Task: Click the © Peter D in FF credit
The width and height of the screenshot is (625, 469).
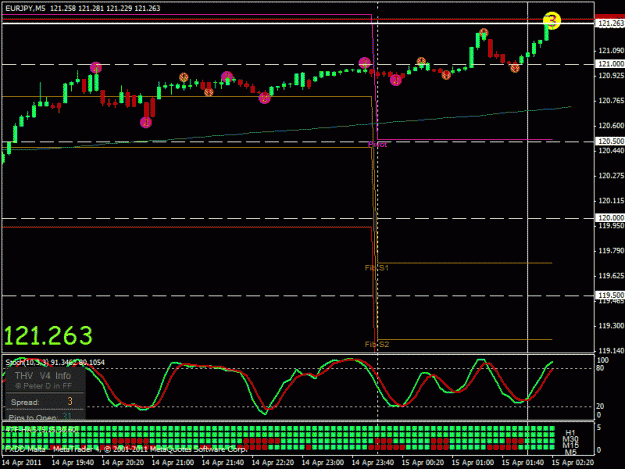Action: [x=43, y=386]
